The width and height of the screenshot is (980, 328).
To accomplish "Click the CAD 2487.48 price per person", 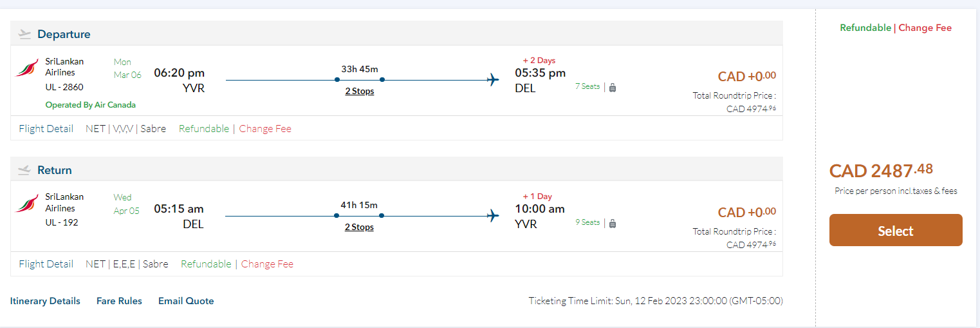I will click(x=881, y=171).
